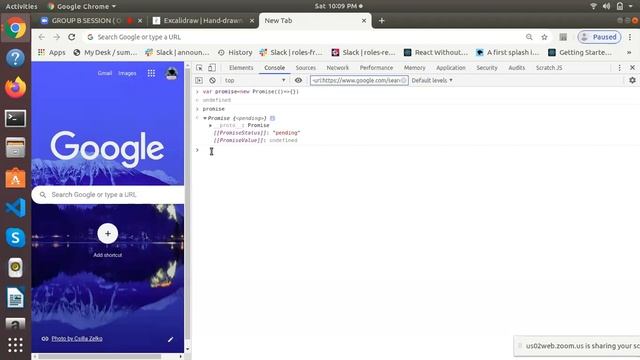Open a new tab with the plus icon
640x360 pixels.
[x=382, y=20]
